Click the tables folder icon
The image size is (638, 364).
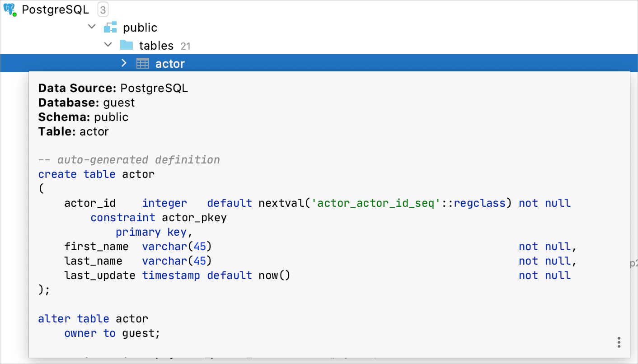pyautogui.click(x=127, y=45)
